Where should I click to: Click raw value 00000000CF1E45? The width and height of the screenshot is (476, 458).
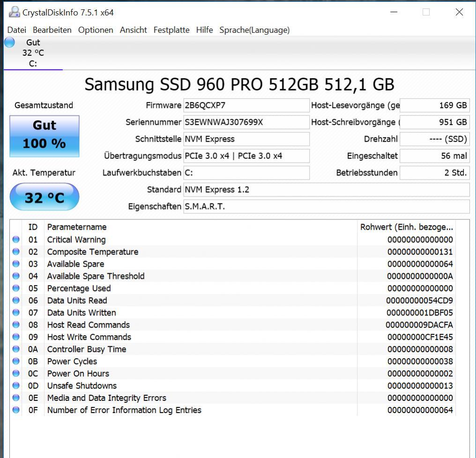(x=420, y=337)
